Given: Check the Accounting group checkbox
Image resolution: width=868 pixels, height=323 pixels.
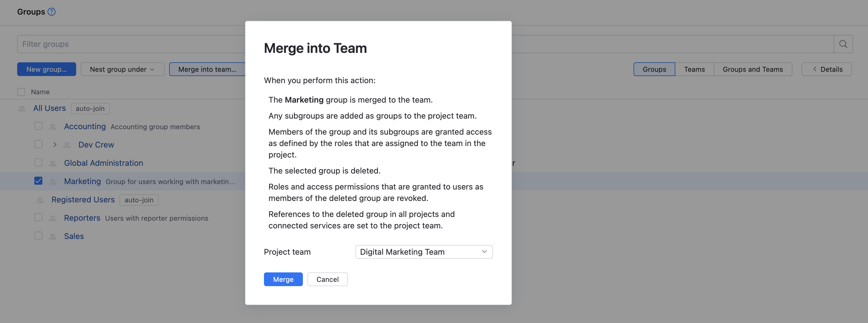Looking at the screenshot, I should click(38, 126).
